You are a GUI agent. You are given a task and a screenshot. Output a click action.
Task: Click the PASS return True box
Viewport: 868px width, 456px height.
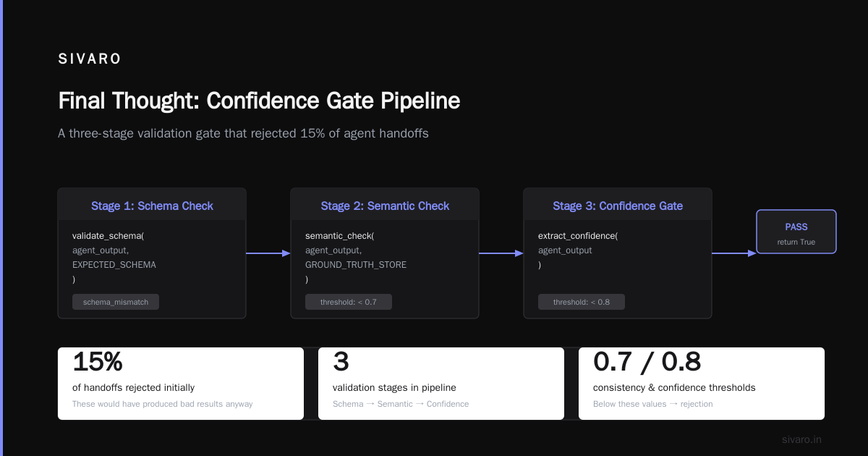[x=796, y=232]
